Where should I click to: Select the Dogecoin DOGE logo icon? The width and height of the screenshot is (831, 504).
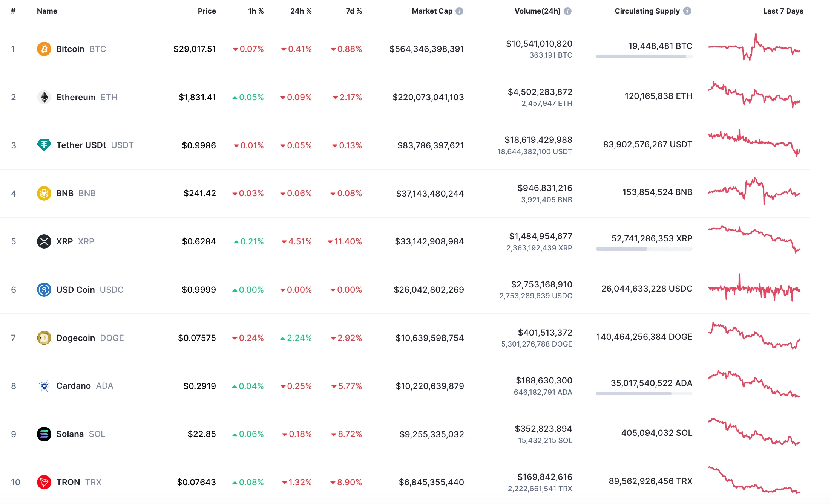tap(44, 338)
